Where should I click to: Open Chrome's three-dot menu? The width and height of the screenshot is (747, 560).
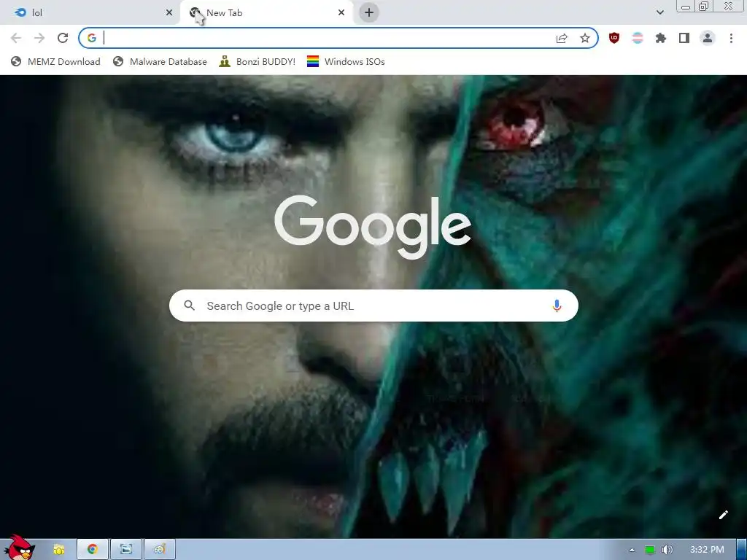click(x=731, y=38)
